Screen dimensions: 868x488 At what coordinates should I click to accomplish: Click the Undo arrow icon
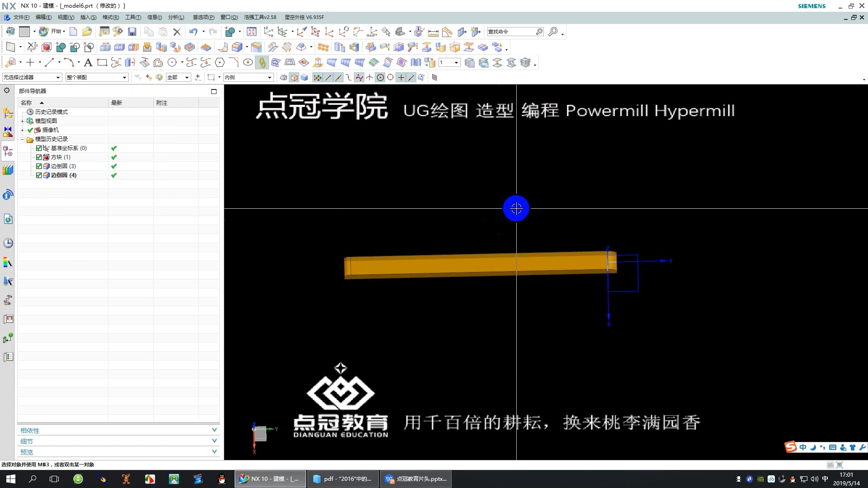[x=193, y=32]
